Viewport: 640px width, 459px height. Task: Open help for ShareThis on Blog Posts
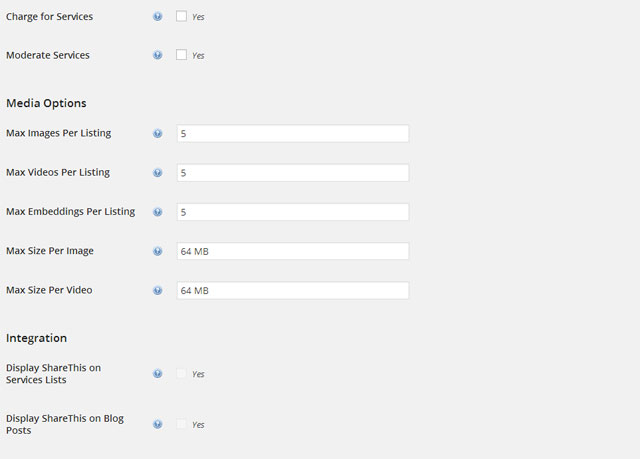158,424
